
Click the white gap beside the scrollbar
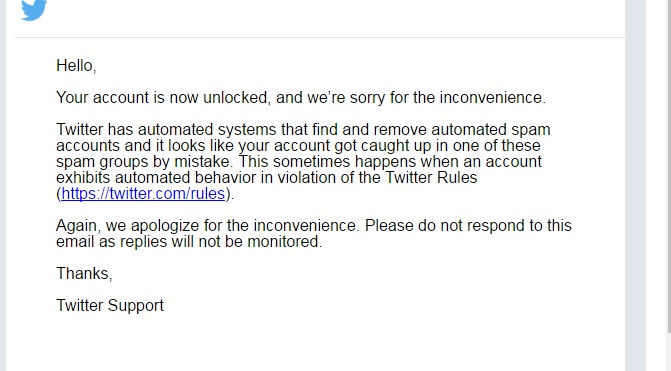click(x=656, y=185)
